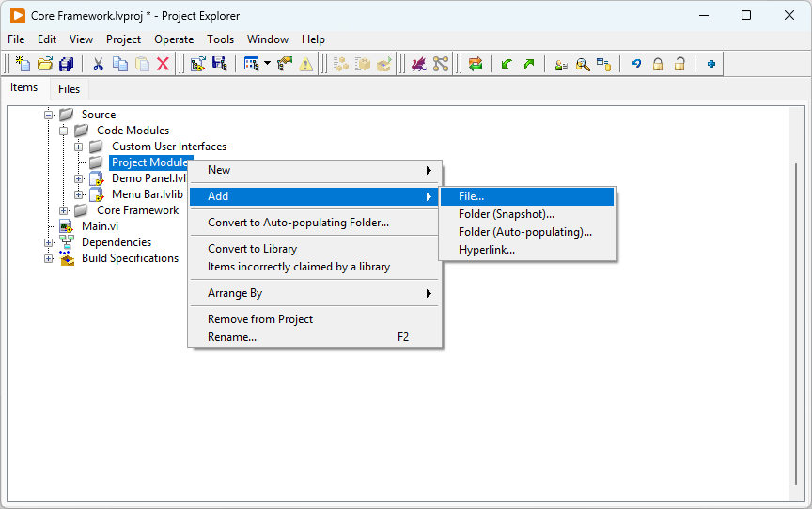Image resolution: width=812 pixels, height=509 pixels.
Task: Click the source control properties database icon
Action: pos(603,65)
